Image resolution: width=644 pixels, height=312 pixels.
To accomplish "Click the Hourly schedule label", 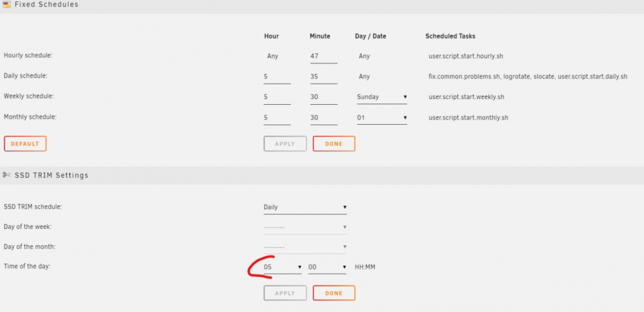I will coord(28,55).
